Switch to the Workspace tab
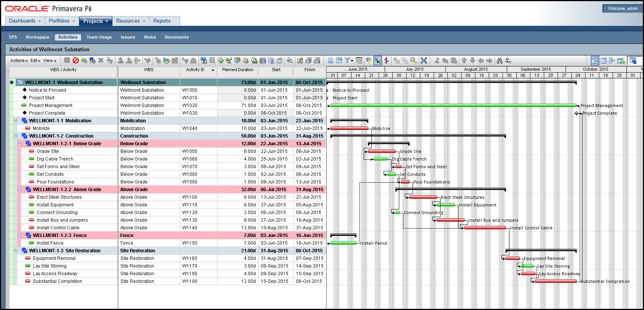This screenshot has height=310, width=644. click(x=37, y=37)
